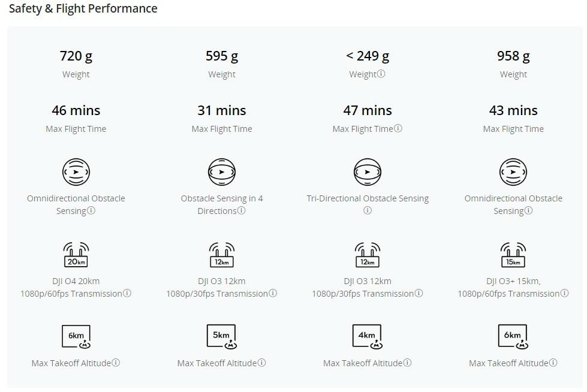Click the 4km max takeoff altitude icon
The height and width of the screenshot is (392, 587).
pyautogui.click(x=367, y=337)
